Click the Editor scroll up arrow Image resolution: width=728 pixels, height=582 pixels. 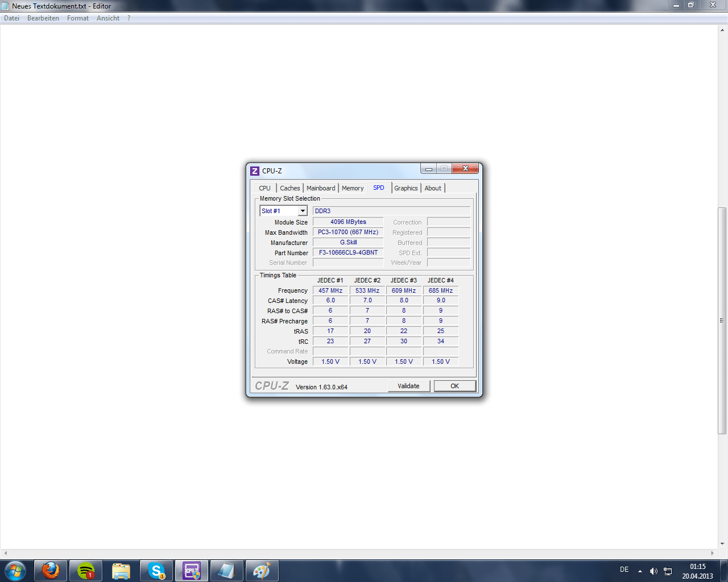pos(722,29)
